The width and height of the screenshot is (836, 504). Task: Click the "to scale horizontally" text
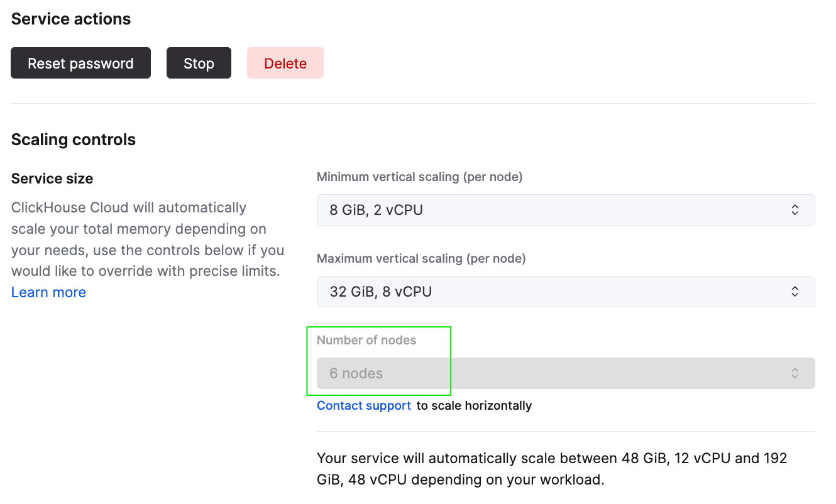coord(474,406)
